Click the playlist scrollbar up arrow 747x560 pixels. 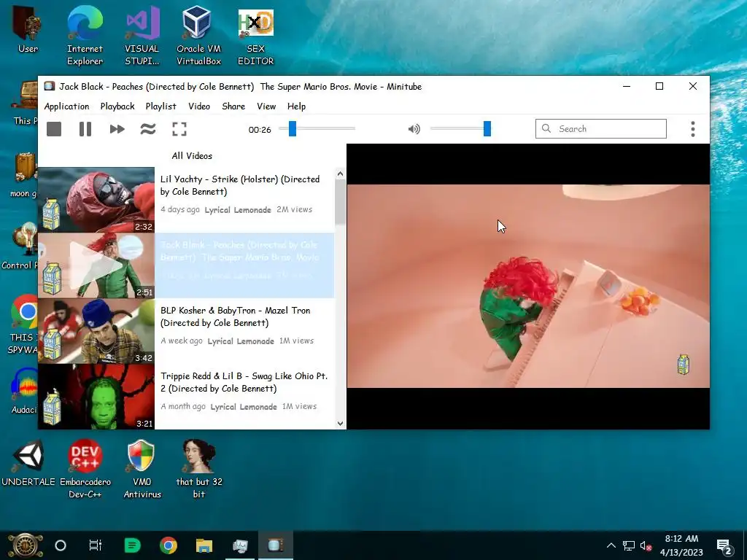point(340,174)
